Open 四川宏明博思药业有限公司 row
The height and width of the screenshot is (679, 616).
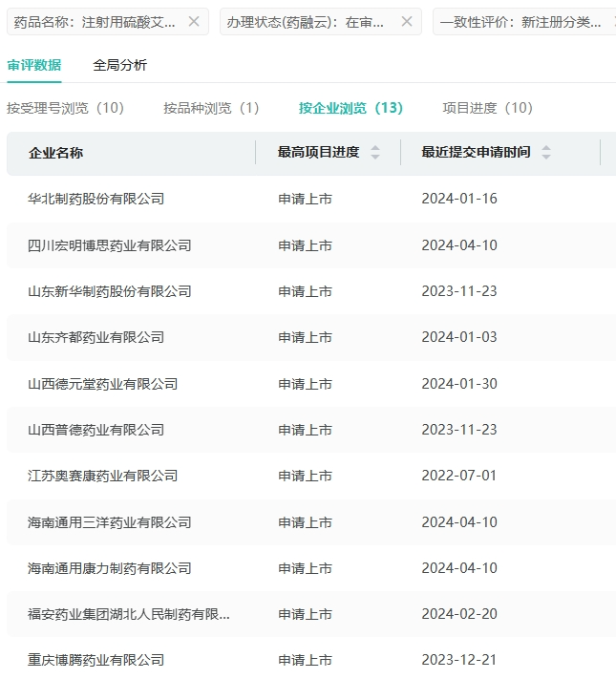[x=311, y=245]
